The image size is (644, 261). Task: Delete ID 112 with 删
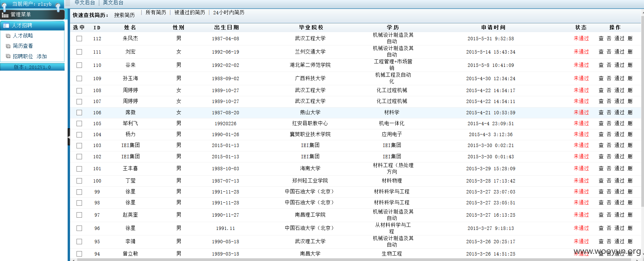coord(630,39)
